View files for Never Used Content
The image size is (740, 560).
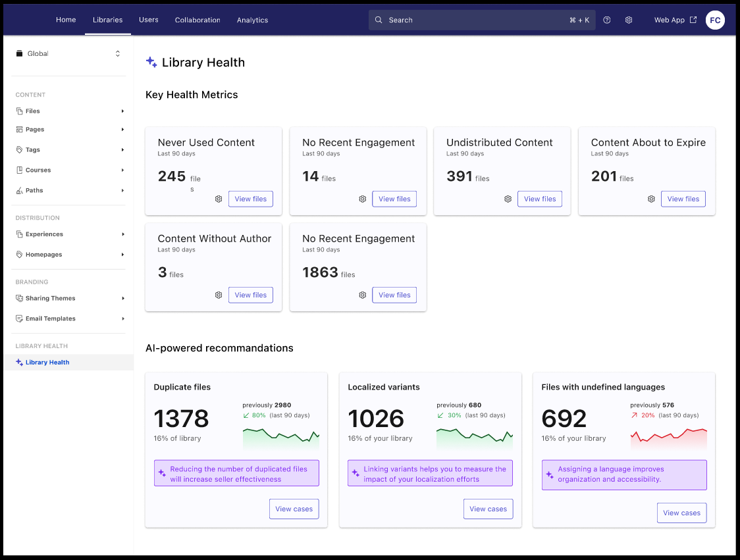(x=251, y=199)
